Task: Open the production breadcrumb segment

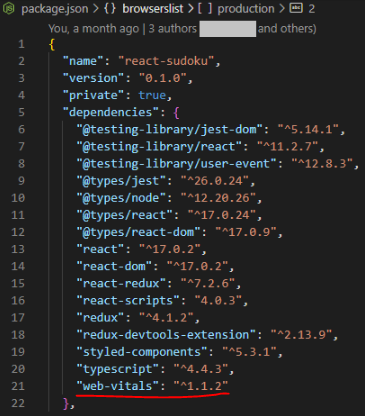Action: 246,9
